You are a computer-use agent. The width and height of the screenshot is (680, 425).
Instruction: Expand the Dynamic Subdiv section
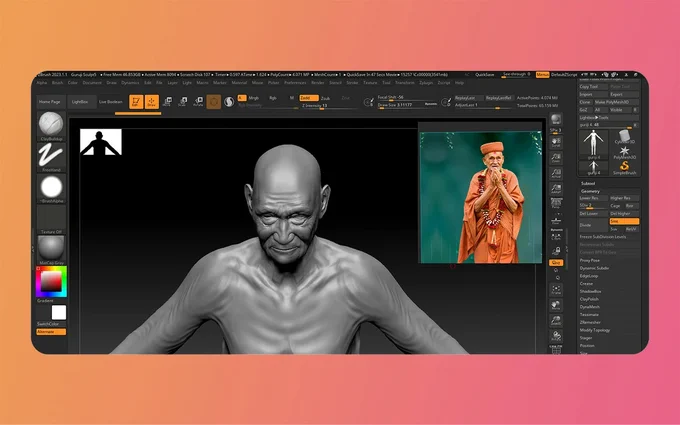595,268
